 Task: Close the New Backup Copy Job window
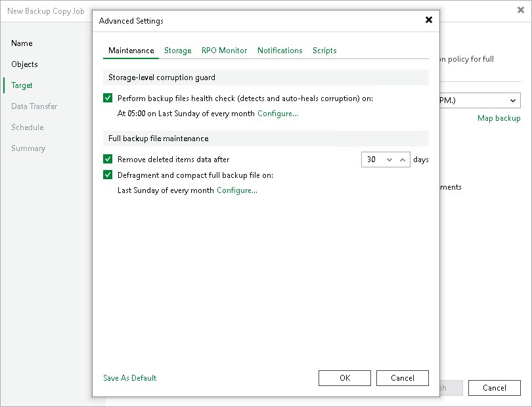coord(521,10)
